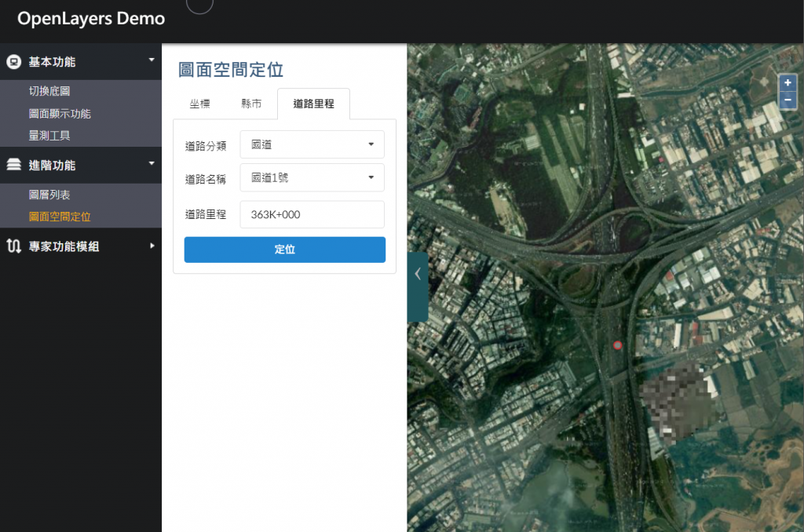Click the 圖面空間定位 panel heading
Image resolution: width=804 pixels, height=532 pixels.
(231, 70)
